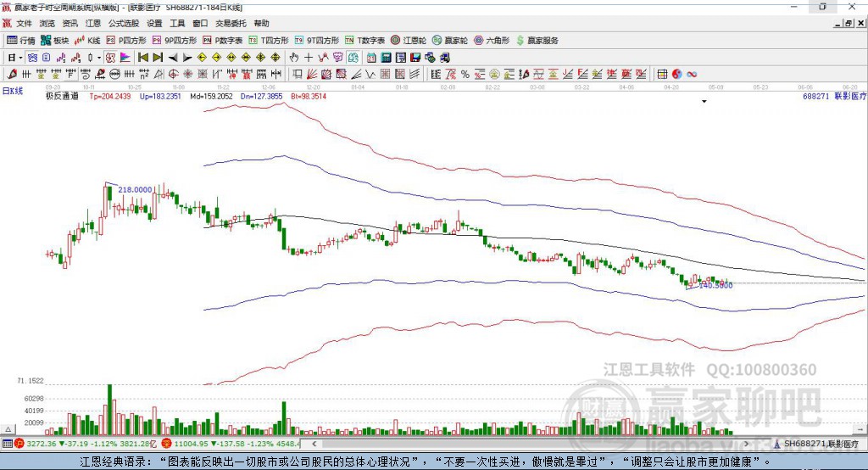Image resolution: width=868 pixels, height=470 pixels.
Task: Click the 日K线 period label
Action: (x=13, y=91)
